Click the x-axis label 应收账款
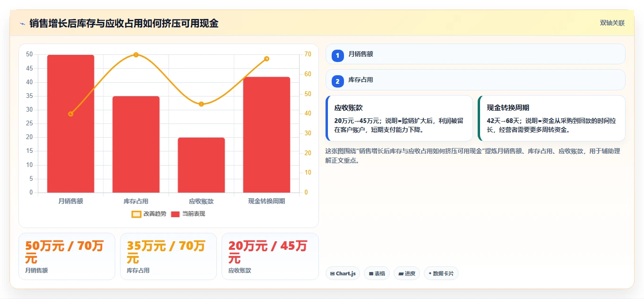The height and width of the screenshot is (299, 644). click(x=201, y=201)
